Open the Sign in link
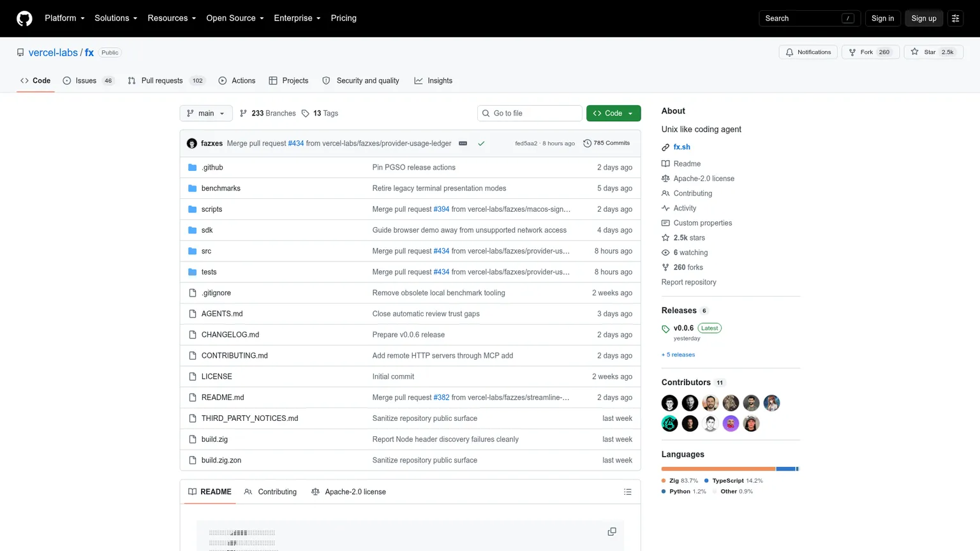Viewport: 980px width, 551px height. point(882,18)
